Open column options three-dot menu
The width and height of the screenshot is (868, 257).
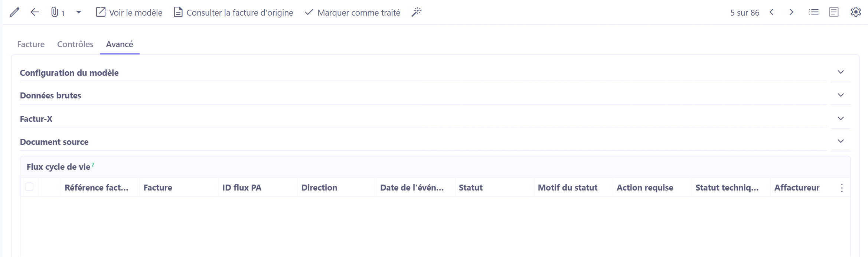842,188
